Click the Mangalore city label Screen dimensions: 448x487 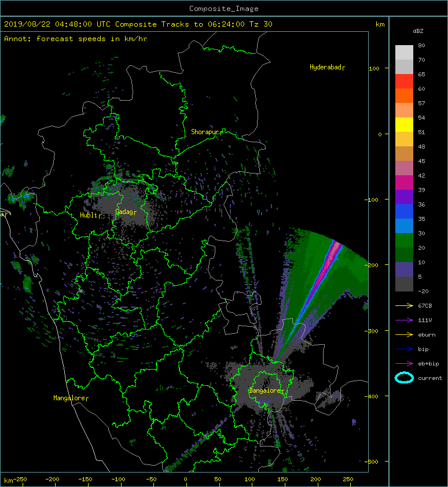71,398
